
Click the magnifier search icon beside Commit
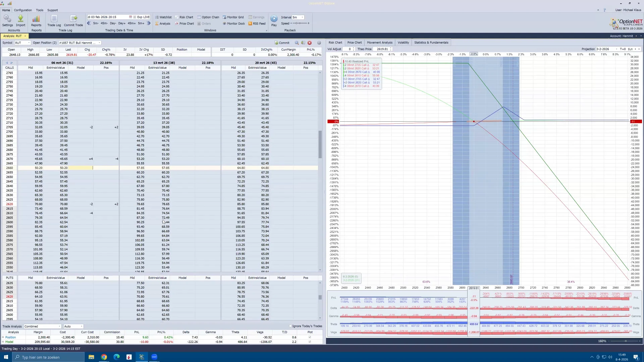coord(297,43)
